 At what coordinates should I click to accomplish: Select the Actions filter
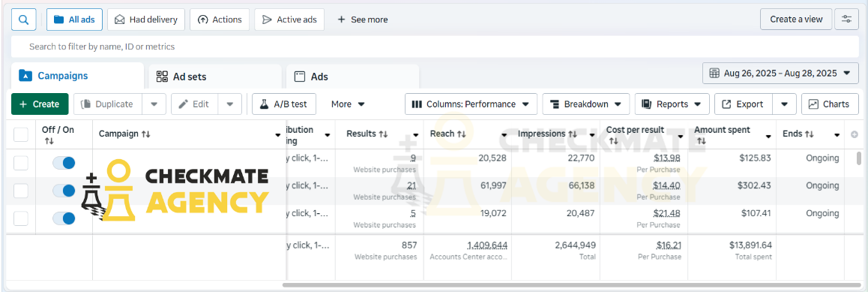(x=220, y=20)
